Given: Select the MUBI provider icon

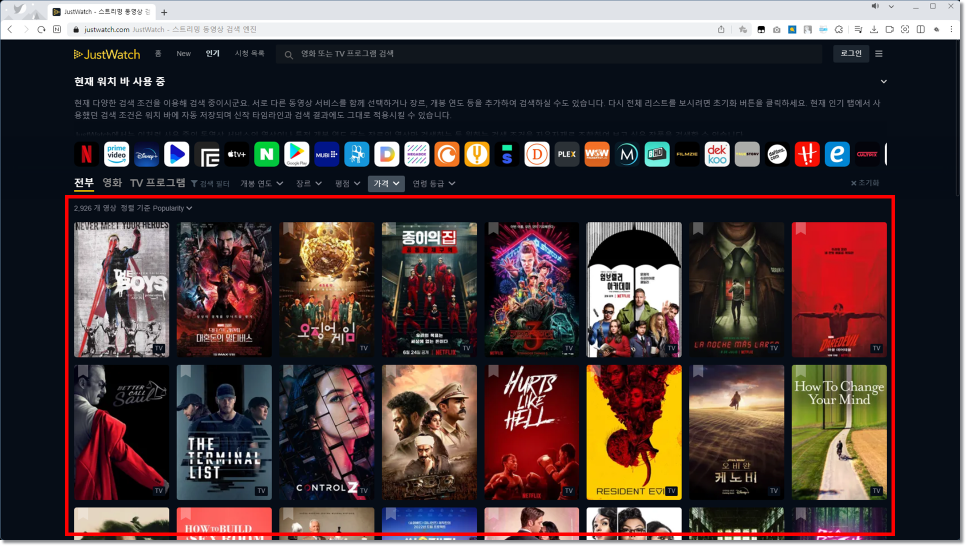Looking at the screenshot, I should pos(327,155).
